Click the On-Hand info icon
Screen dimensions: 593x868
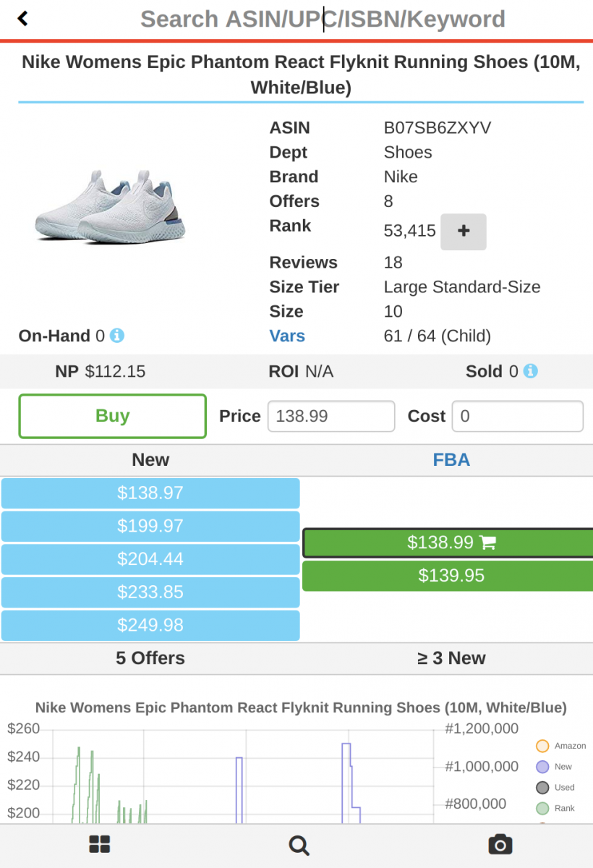point(117,336)
